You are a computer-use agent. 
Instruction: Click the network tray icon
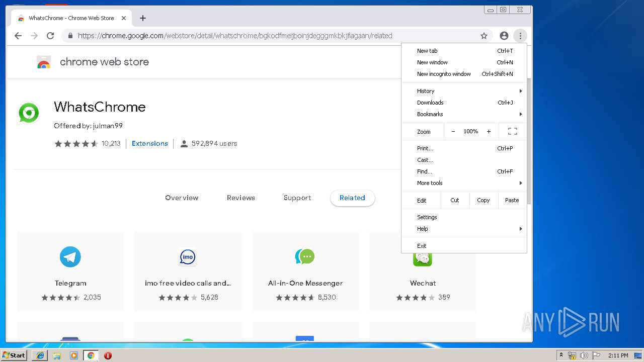[x=572, y=355]
